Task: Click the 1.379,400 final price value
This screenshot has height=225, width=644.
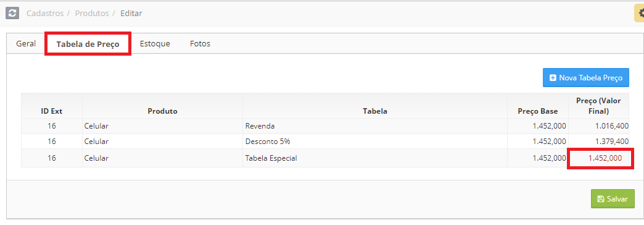Action: pos(611,141)
